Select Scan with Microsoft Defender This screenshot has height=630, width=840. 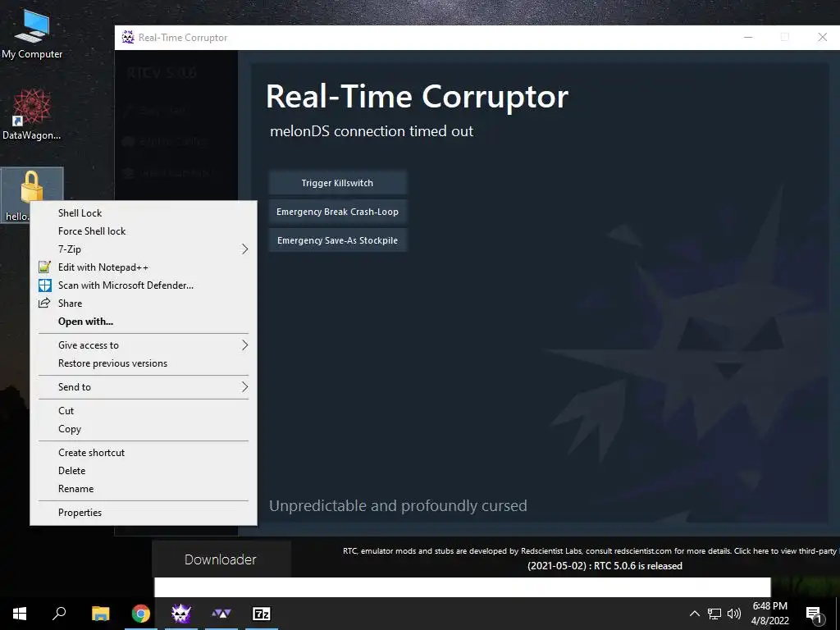(144, 285)
